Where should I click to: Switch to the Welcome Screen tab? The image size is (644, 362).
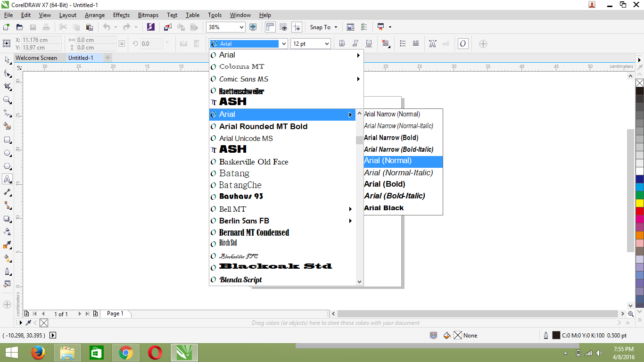(x=36, y=58)
